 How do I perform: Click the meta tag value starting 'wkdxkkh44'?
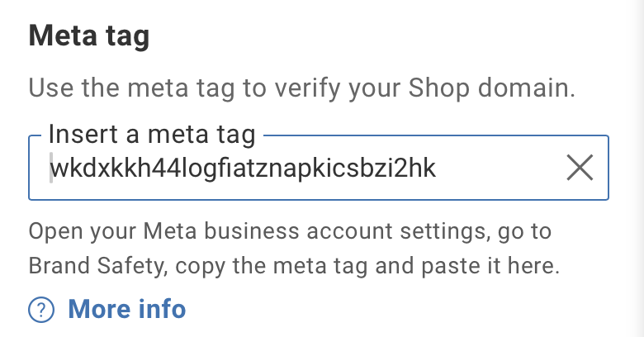pos(243,168)
